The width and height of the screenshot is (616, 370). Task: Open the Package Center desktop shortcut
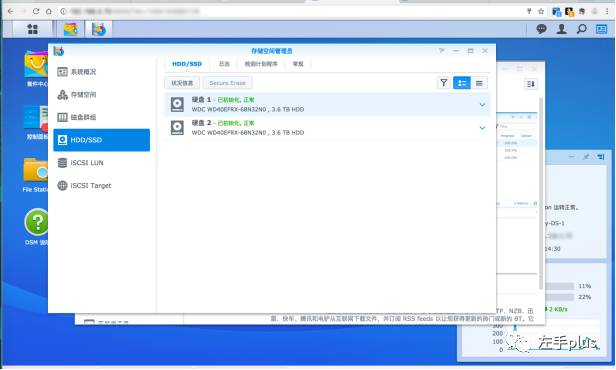pyautogui.click(x=36, y=69)
